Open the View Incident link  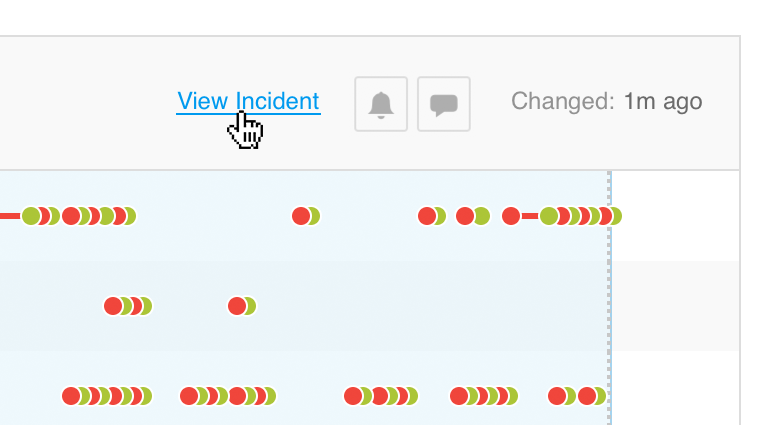pyautogui.click(x=248, y=101)
